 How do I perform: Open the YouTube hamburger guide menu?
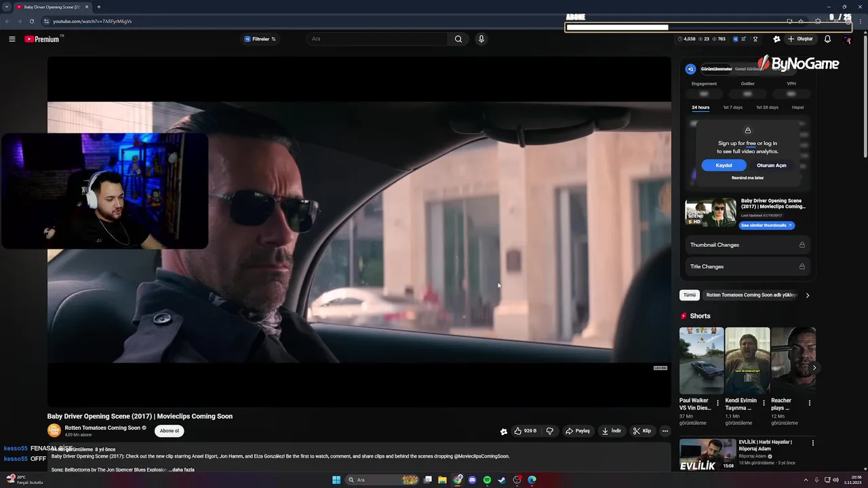(x=12, y=39)
